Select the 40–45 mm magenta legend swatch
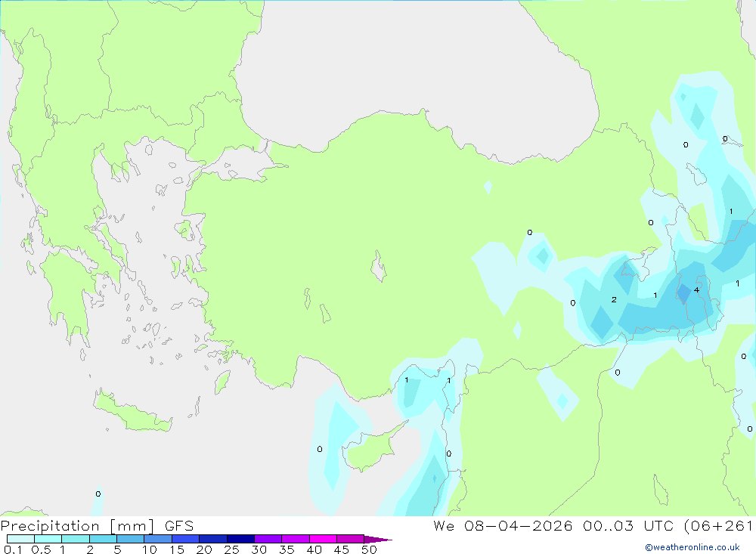Screen dimensions: 756x554 (323, 539)
